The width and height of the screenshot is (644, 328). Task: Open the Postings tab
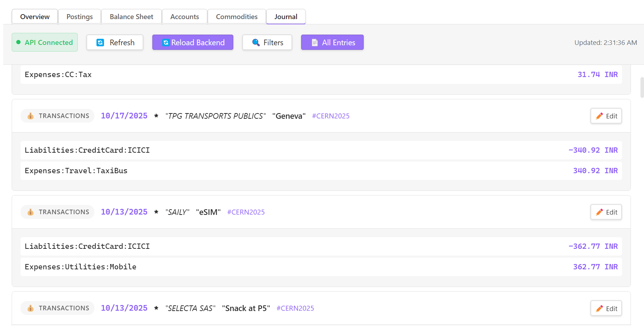click(x=80, y=17)
